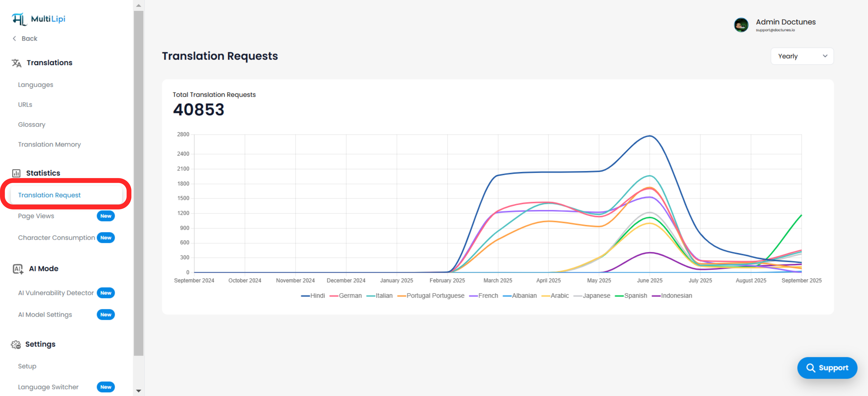The image size is (868, 396).
Task: Toggle Indonesian series in chart legend
Action: [x=672, y=296]
